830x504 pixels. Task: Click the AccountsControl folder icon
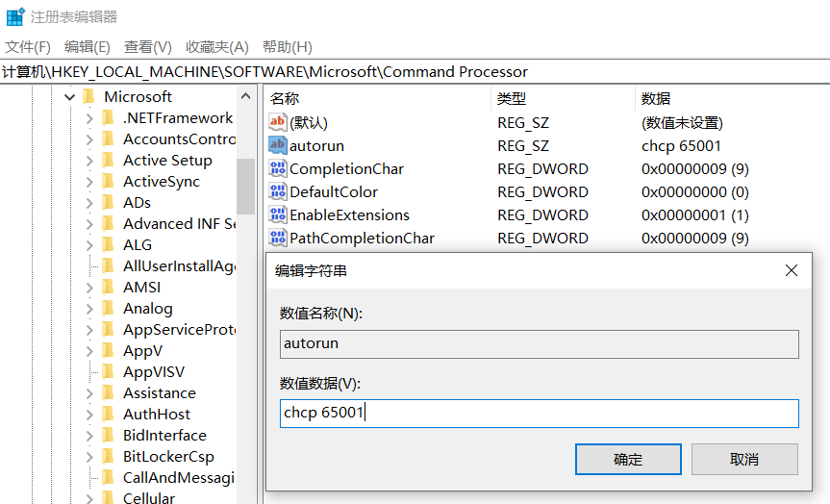point(108,139)
